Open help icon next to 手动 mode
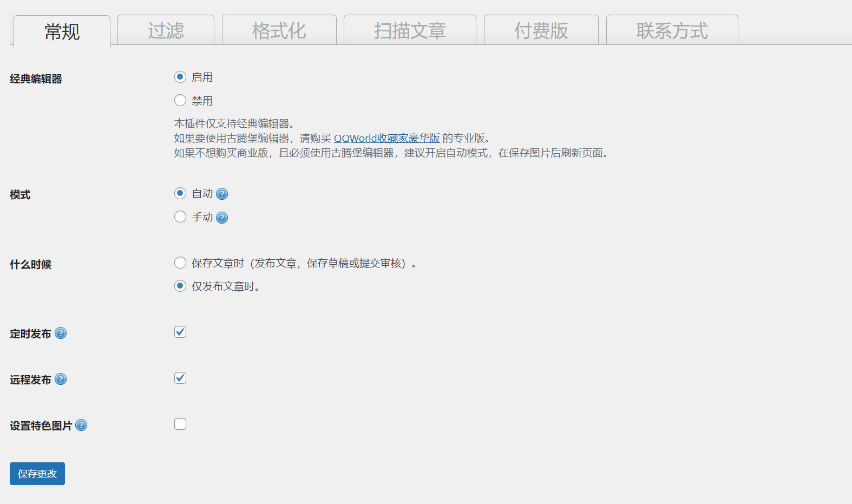852x504 pixels. (x=222, y=218)
